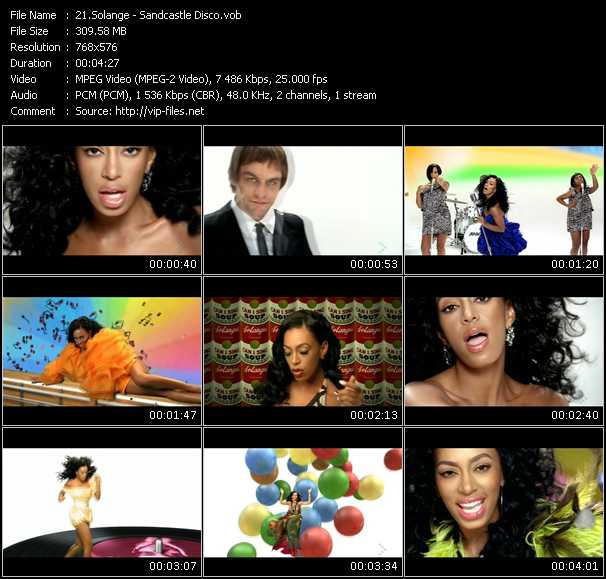Click the timestamp text '00:02:13'
Image resolution: width=606 pixels, height=579 pixels.
[x=374, y=415]
